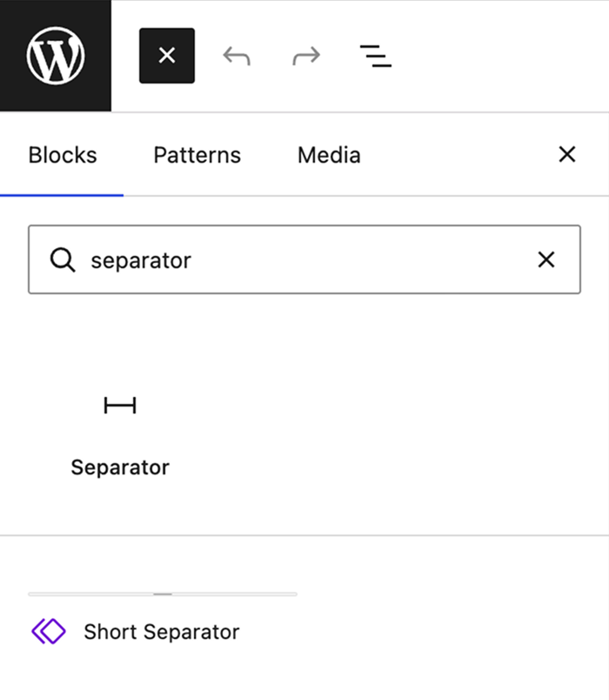Click the redo arrow icon

(x=305, y=55)
